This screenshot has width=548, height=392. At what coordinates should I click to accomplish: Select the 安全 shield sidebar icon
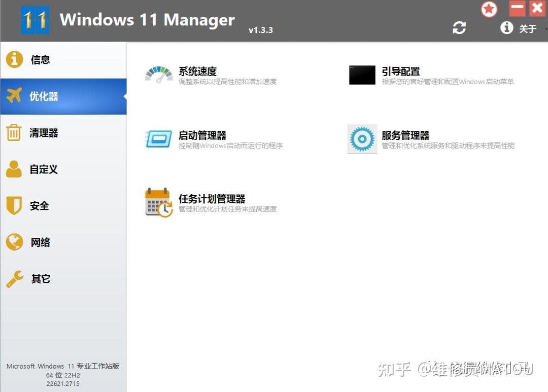(x=14, y=205)
